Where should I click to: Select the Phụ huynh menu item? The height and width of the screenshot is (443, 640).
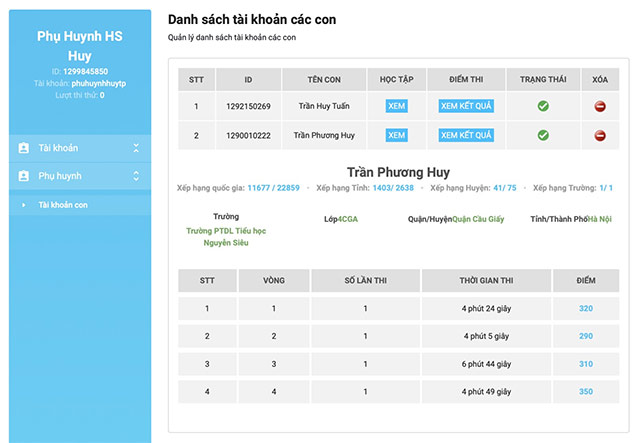pyautogui.click(x=58, y=176)
